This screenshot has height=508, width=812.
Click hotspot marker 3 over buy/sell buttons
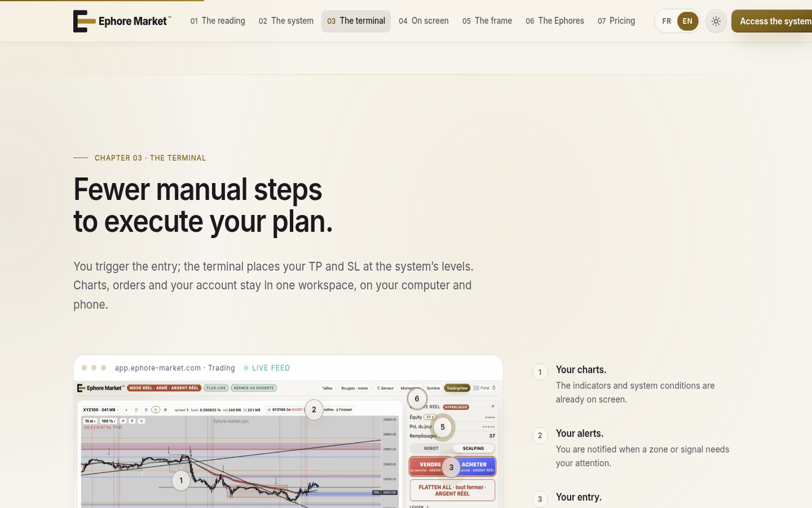[451, 467]
